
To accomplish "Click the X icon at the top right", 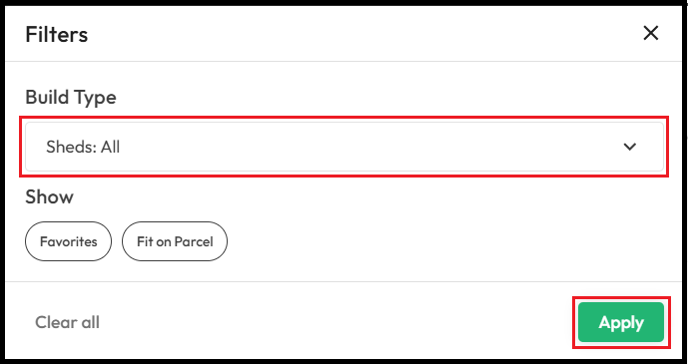I will (x=651, y=33).
